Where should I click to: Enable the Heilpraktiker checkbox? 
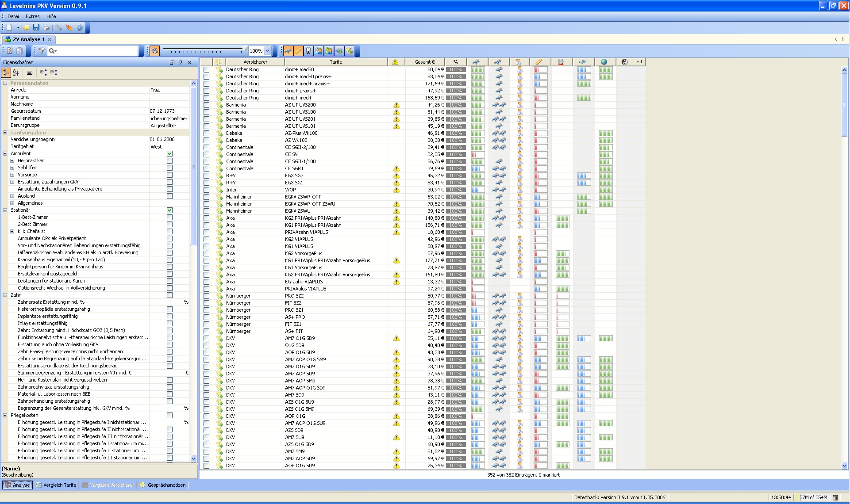point(169,160)
